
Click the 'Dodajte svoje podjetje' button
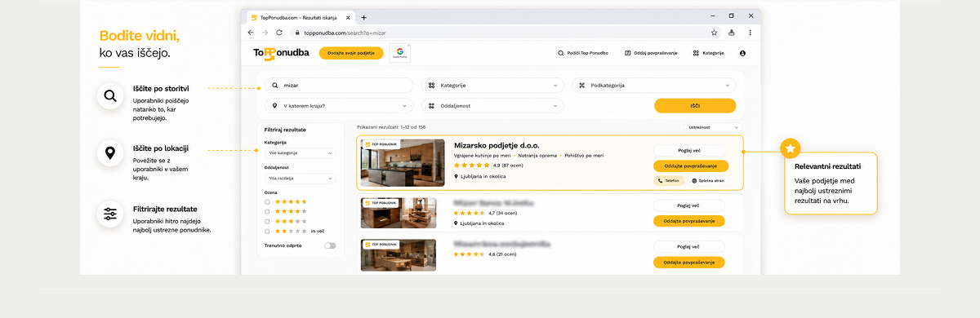pyautogui.click(x=350, y=53)
